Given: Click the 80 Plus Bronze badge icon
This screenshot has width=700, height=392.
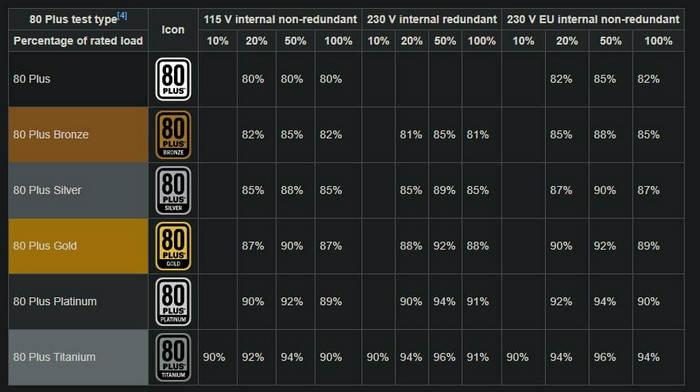Looking at the screenshot, I should [173, 135].
